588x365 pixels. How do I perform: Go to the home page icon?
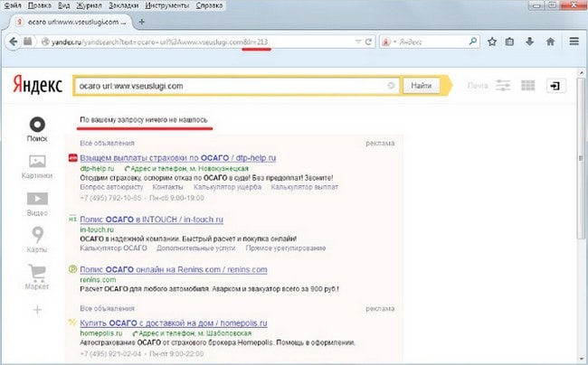pos(550,42)
